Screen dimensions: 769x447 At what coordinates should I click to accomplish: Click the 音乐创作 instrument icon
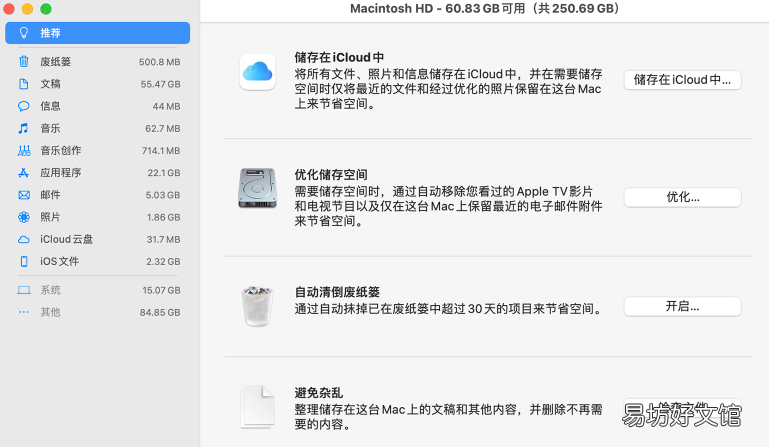(24, 151)
